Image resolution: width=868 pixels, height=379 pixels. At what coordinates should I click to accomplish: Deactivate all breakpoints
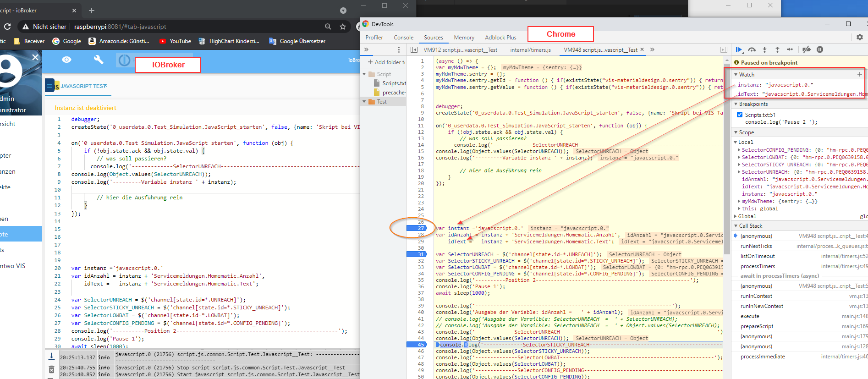tap(807, 49)
